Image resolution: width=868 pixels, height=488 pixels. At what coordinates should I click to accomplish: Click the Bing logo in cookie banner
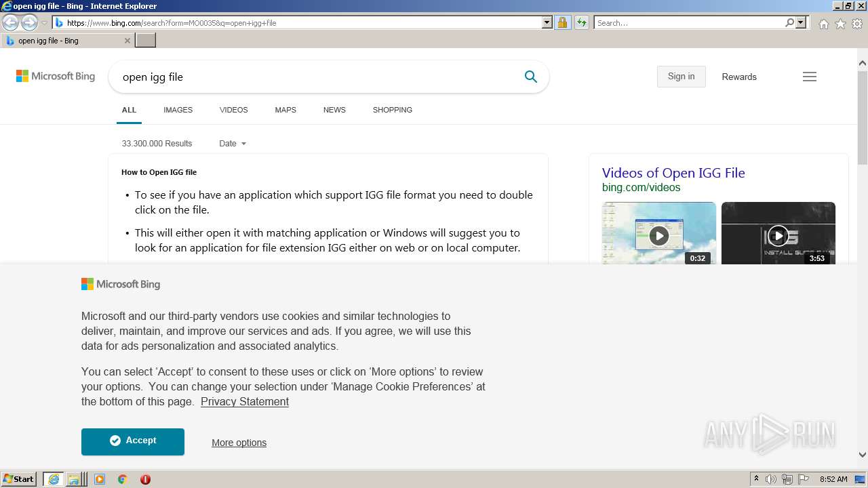[121, 285]
